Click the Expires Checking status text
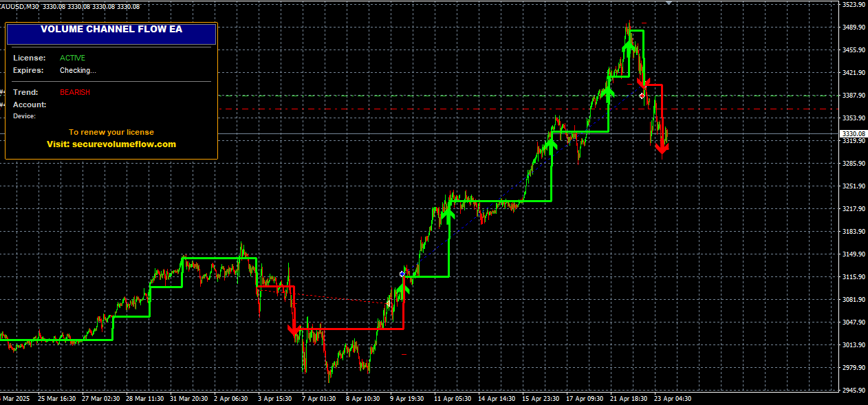The image size is (868, 405). click(x=78, y=70)
